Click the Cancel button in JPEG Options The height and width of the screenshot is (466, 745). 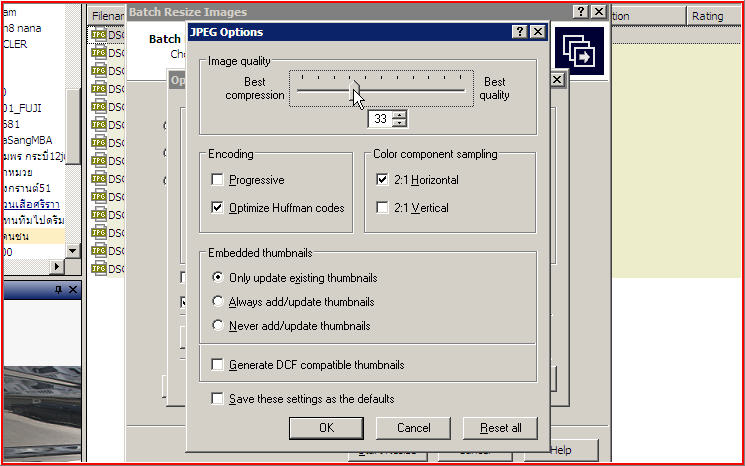413,427
